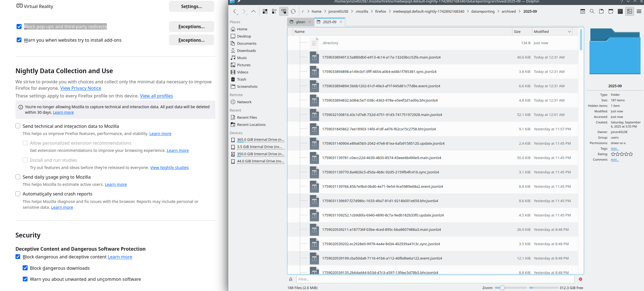Switch to the glean tab
Viewport: 644px width, 291px height.
(x=300, y=22)
